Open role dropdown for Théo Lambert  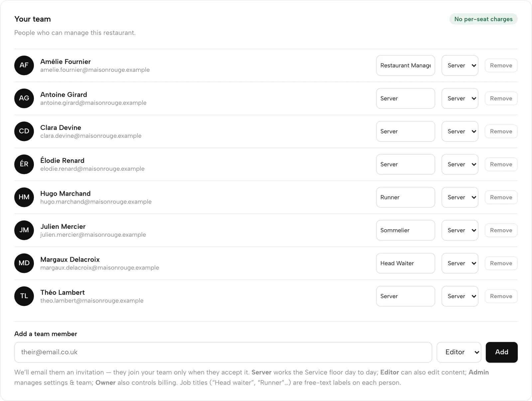tap(460, 296)
